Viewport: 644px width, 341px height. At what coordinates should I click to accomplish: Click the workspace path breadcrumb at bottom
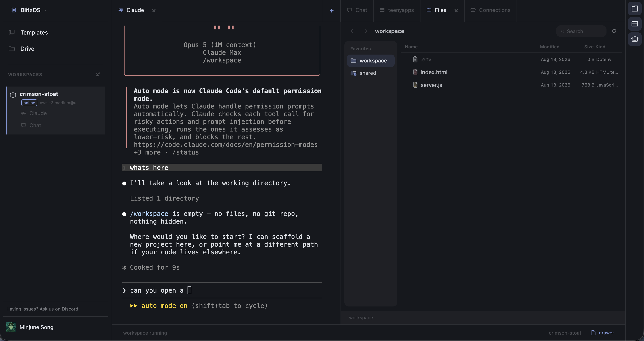coord(361,318)
